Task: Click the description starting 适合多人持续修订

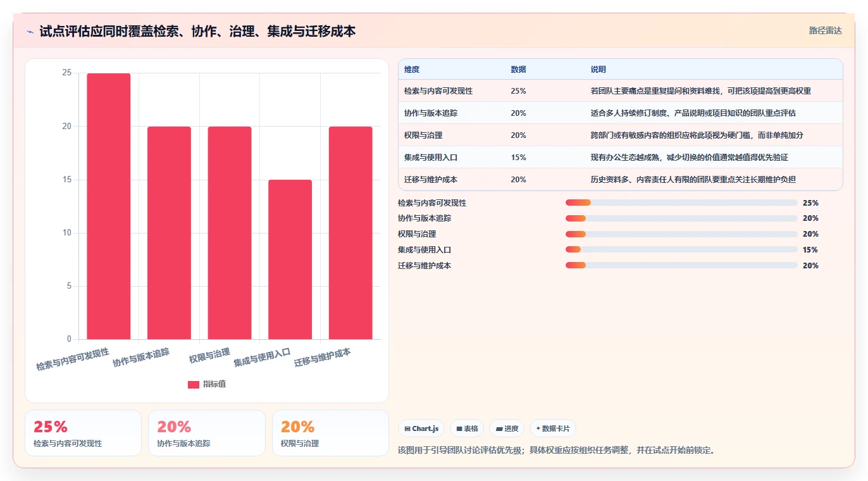Action: pyautogui.click(x=693, y=113)
